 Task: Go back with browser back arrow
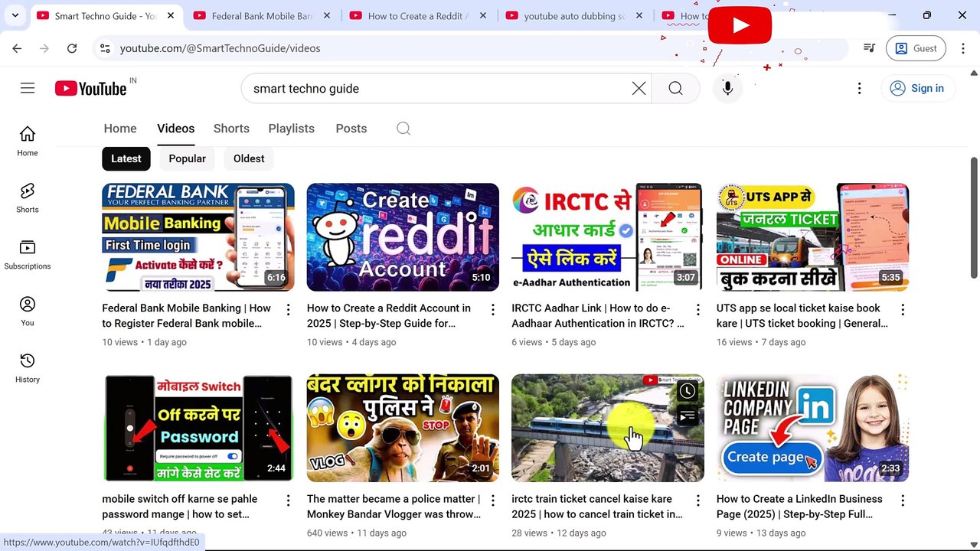tap(17, 48)
